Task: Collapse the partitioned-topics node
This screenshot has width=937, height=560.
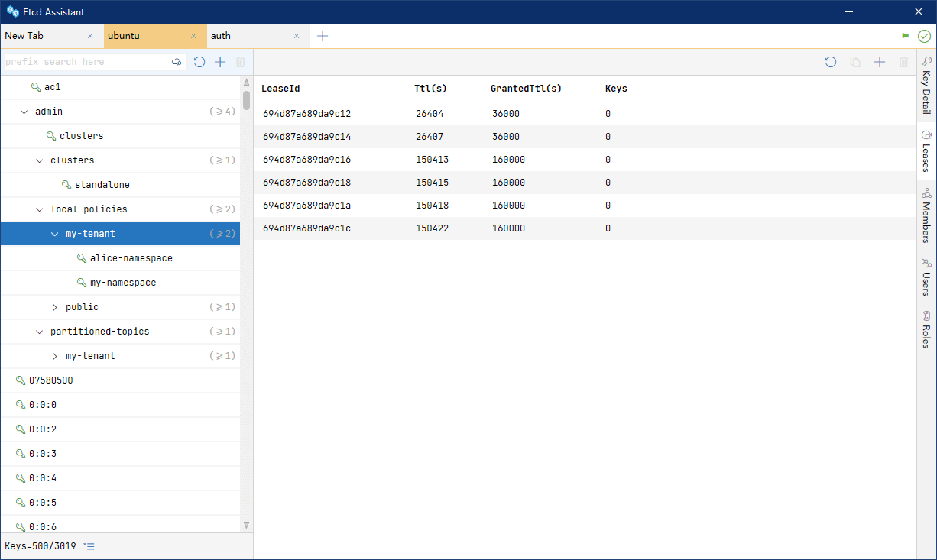Action: click(x=40, y=332)
